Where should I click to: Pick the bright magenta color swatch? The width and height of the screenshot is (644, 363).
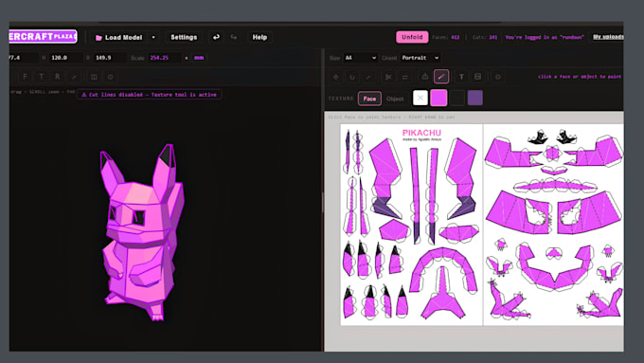click(x=438, y=98)
